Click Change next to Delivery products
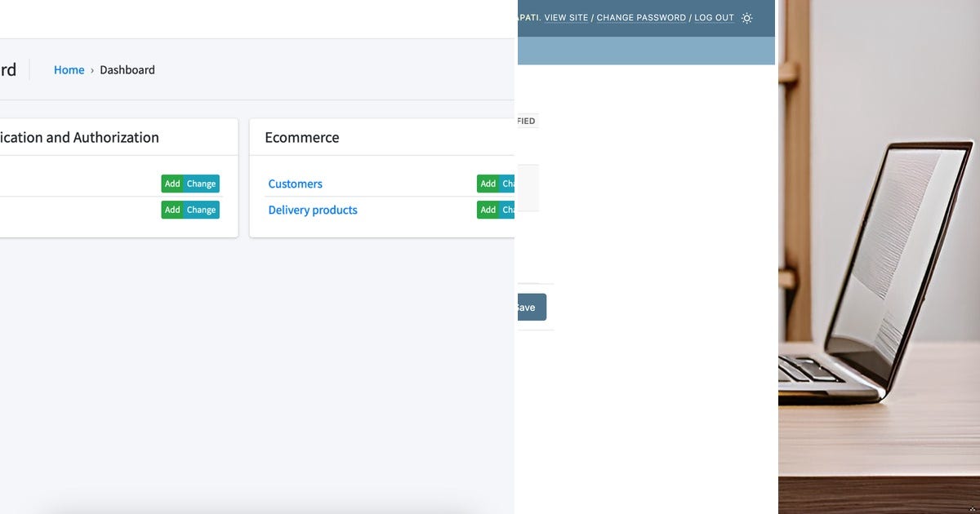This screenshot has height=514, width=980. (x=506, y=210)
